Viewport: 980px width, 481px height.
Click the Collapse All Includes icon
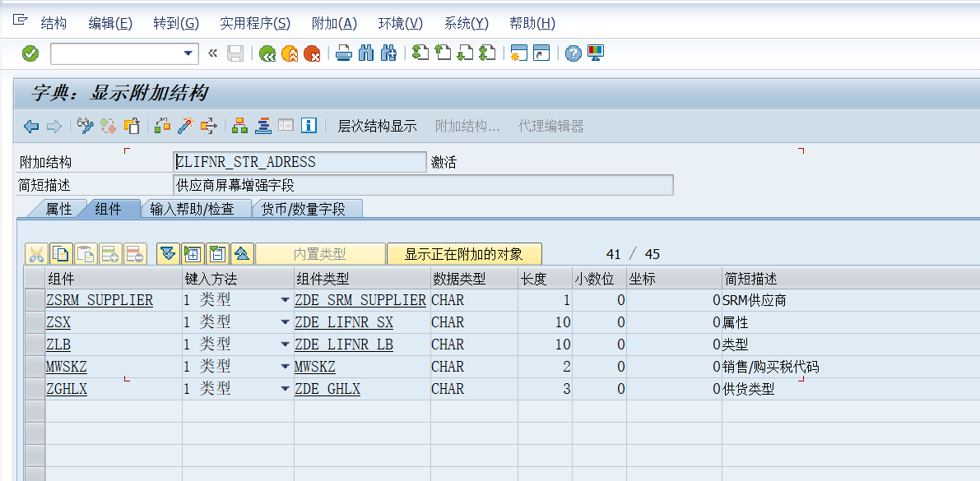(242, 253)
